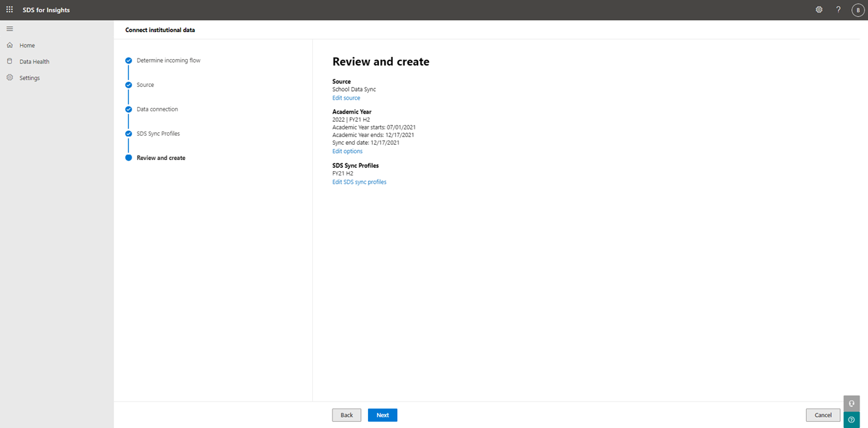Open the settings gear in header
The width and height of the screenshot is (868, 428).
point(819,10)
